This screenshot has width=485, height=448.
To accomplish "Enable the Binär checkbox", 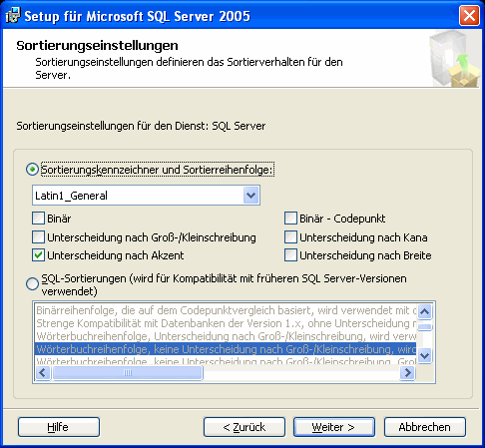I will click(38, 219).
